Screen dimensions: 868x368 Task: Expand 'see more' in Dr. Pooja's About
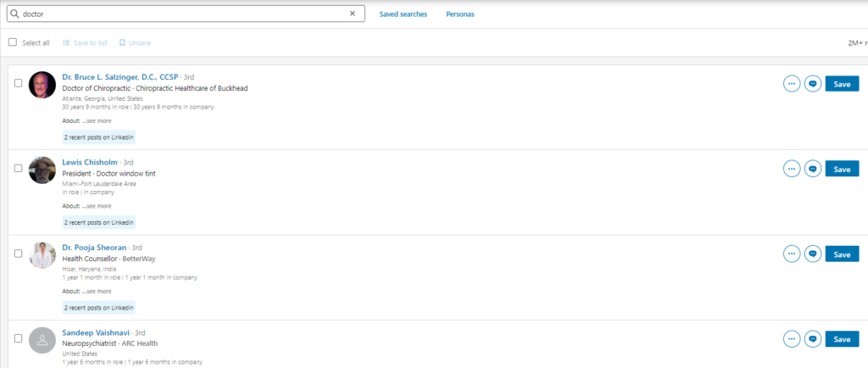pyautogui.click(x=97, y=290)
